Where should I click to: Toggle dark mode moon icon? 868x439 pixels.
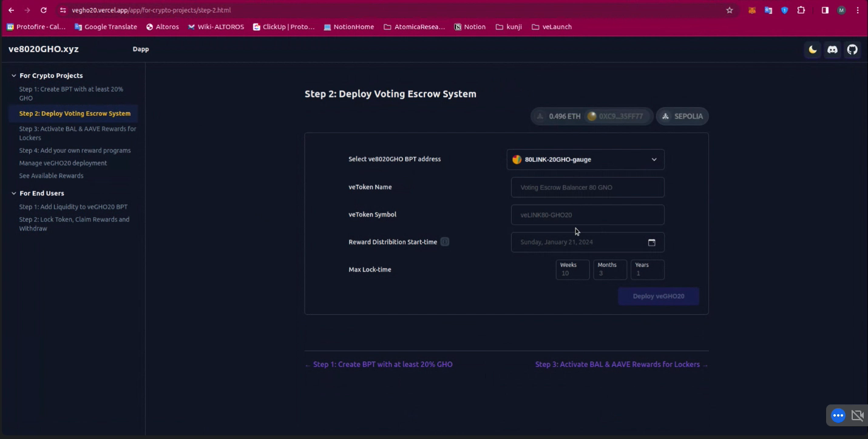[812, 50]
